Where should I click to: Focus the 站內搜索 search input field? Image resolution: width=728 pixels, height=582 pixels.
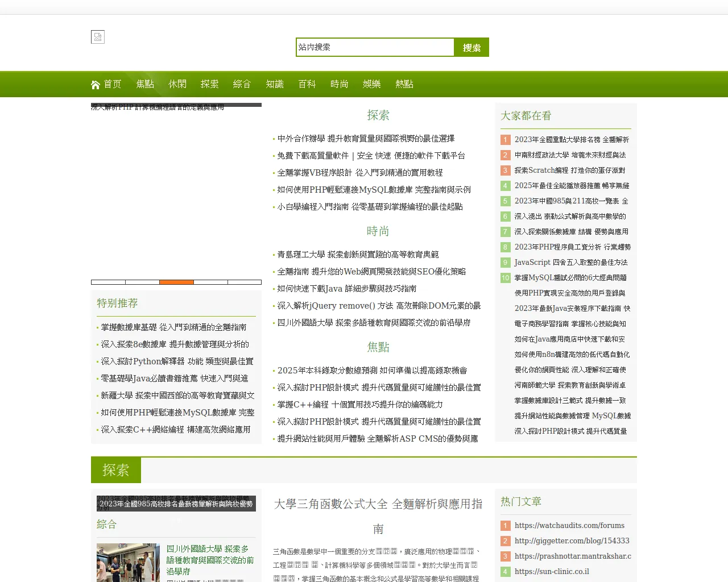375,47
